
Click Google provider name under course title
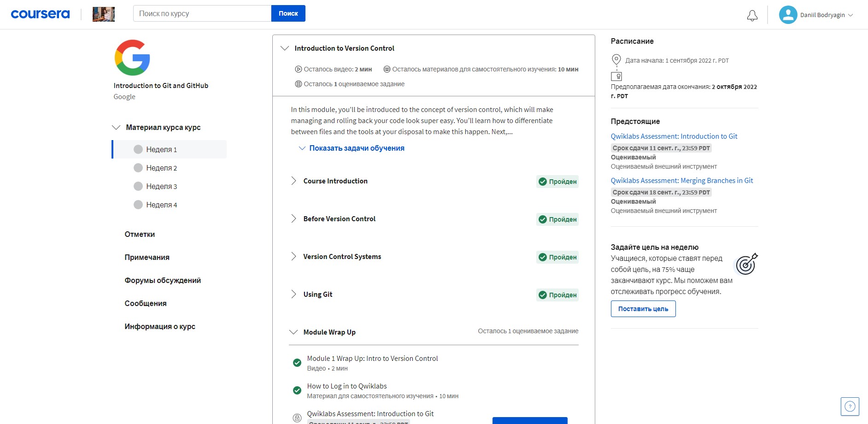124,97
